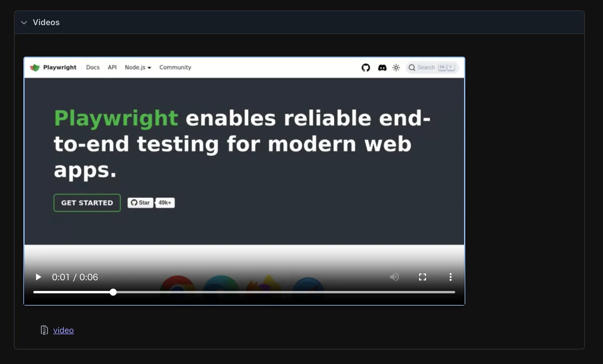
Task: Open the video attachment link
Action: pos(63,330)
